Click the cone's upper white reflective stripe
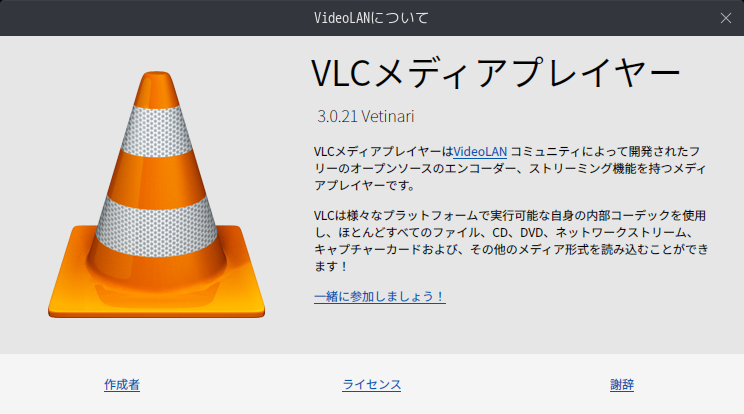The width and height of the screenshot is (744, 414). 157,131
